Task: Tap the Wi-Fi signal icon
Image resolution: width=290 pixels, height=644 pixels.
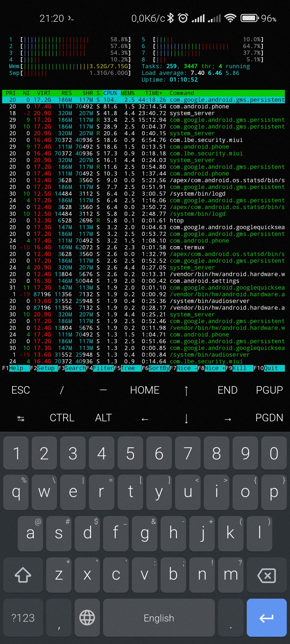Action: pos(230,18)
